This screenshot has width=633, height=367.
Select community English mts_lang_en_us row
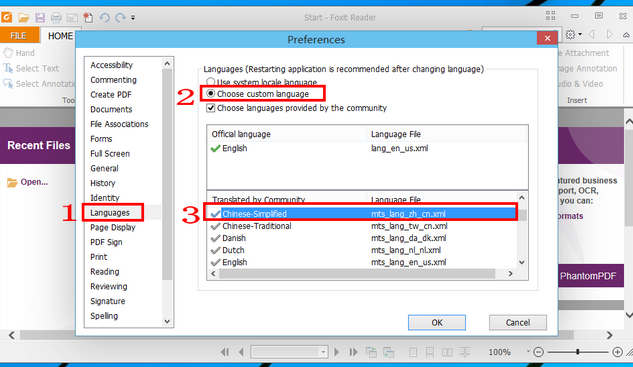point(362,262)
